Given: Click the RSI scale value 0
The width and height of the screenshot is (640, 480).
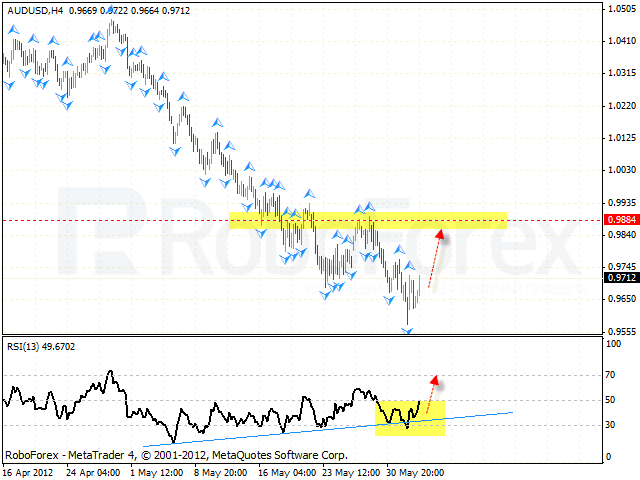Looking at the screenshot, I should pos(609,457).
